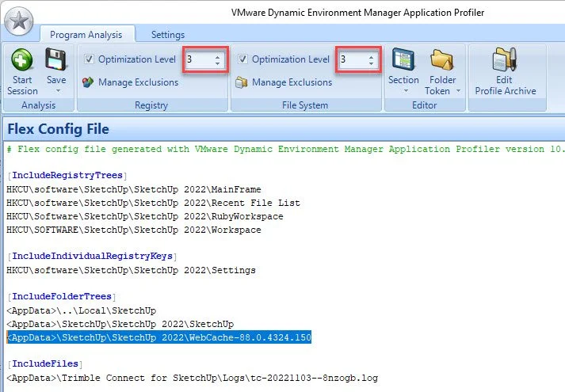Toggle File System Optimization Level checkbox
Screen dimensions: 565x392
(242, 59)
